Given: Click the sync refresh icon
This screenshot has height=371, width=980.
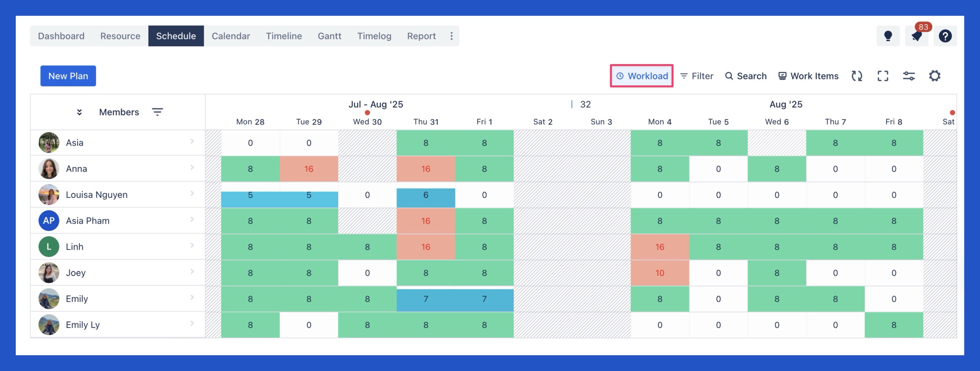Looking at the screenshot, I should click(x=857, y=76).
